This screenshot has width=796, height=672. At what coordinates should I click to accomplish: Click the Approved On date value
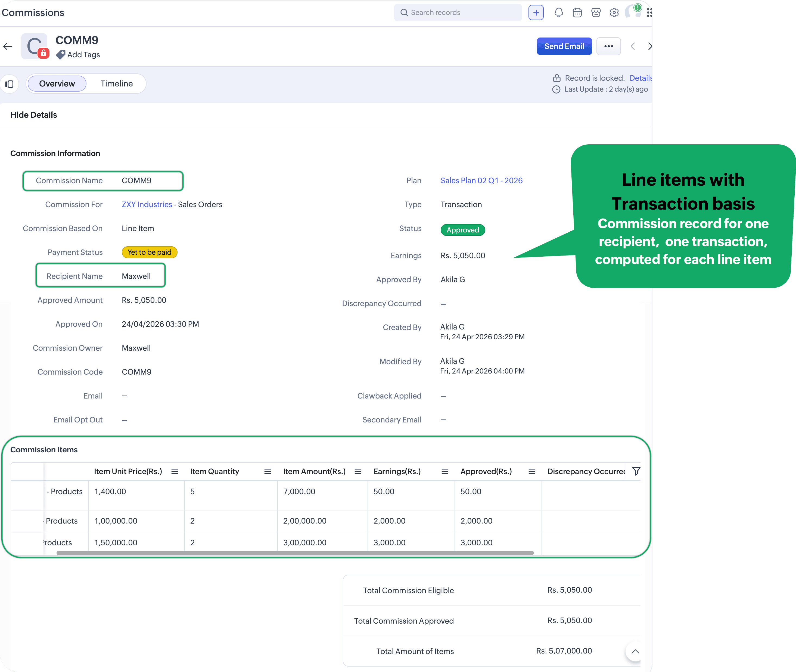(x=160, y=324)
